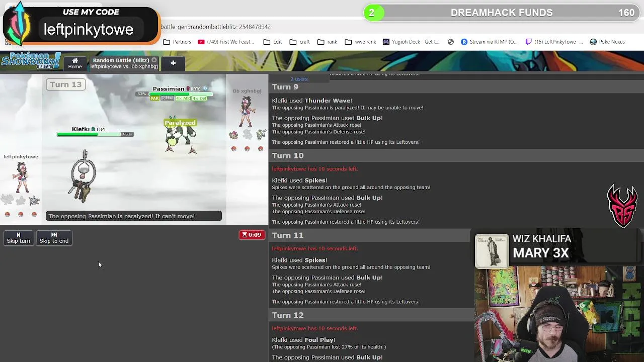Click the PAR status badge on Passimian
Image resolution: width=644 pixels, height=362 pixels.
pos(154,98)
